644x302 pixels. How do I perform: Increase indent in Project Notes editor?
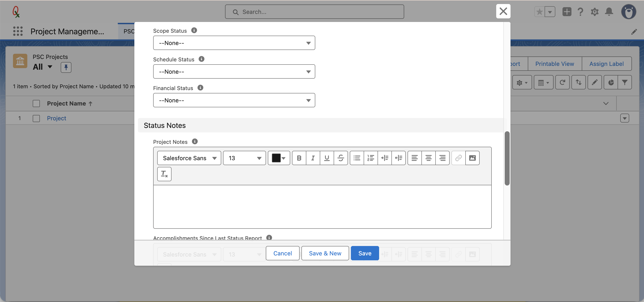384,158
